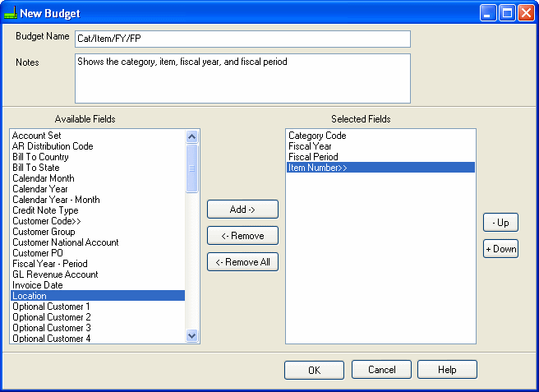Choose Invoice Date from Available Fields

coord(38,285)
